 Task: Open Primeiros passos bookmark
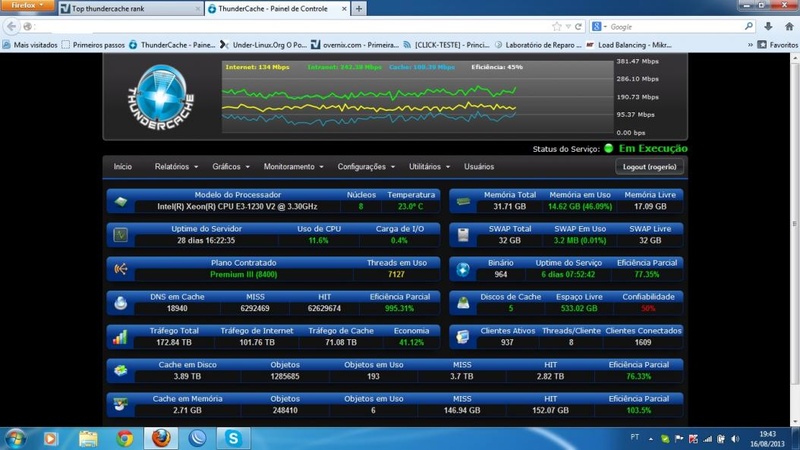point(93,45)
